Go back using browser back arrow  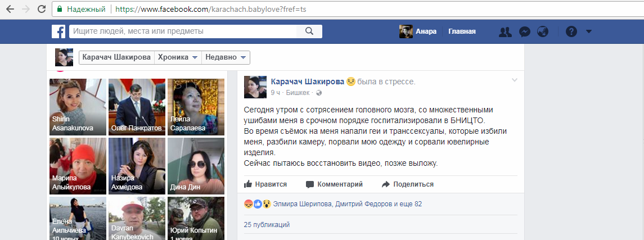[10, 9]
